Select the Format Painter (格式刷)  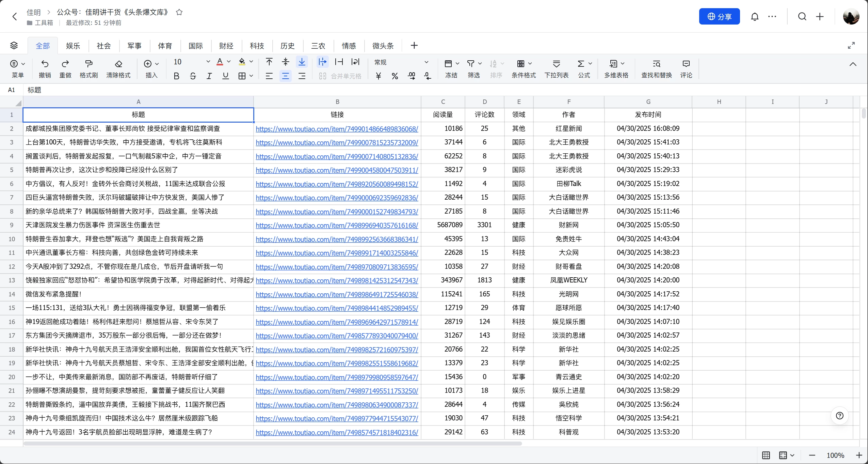tap(89, 68)
